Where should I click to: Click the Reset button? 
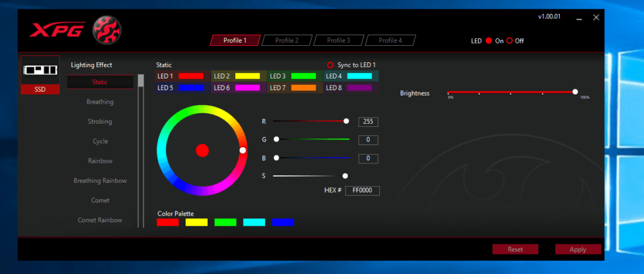tap(515, 249)
